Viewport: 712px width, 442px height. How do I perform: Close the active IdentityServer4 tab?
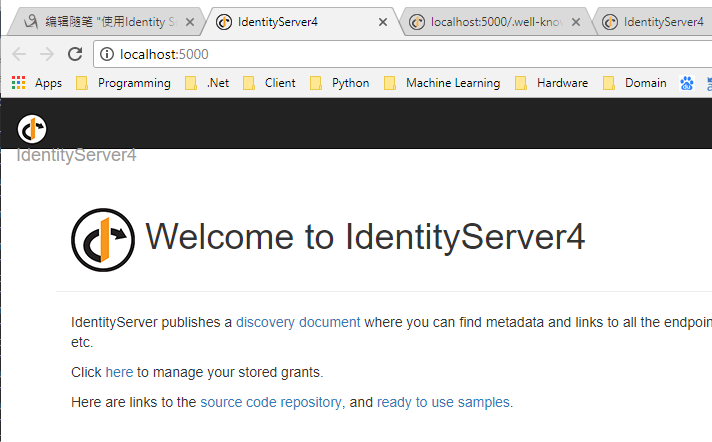(383, 22)
